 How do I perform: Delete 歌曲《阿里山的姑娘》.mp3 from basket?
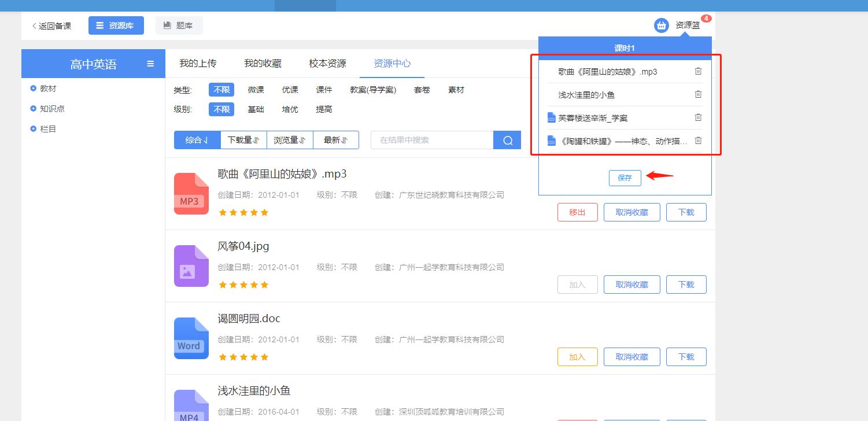click(698, 71)
